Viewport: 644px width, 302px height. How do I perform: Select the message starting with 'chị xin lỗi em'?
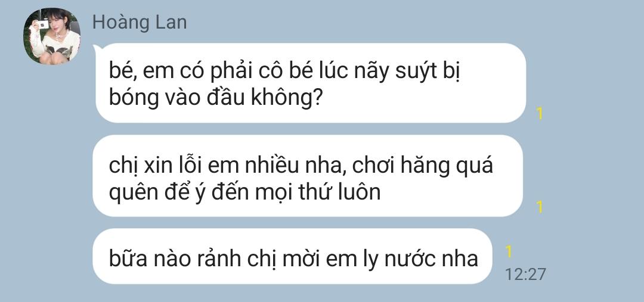click(x=308, y=176)
